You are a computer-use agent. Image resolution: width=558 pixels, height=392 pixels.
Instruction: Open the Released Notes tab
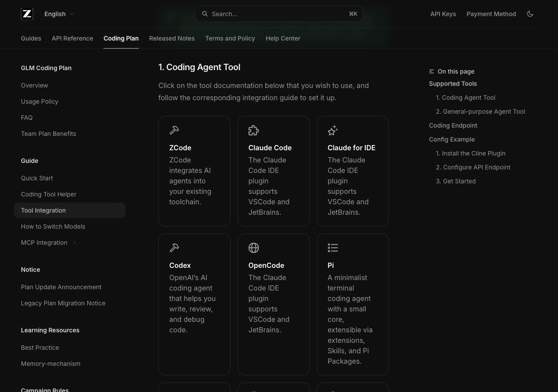(172, 38)
